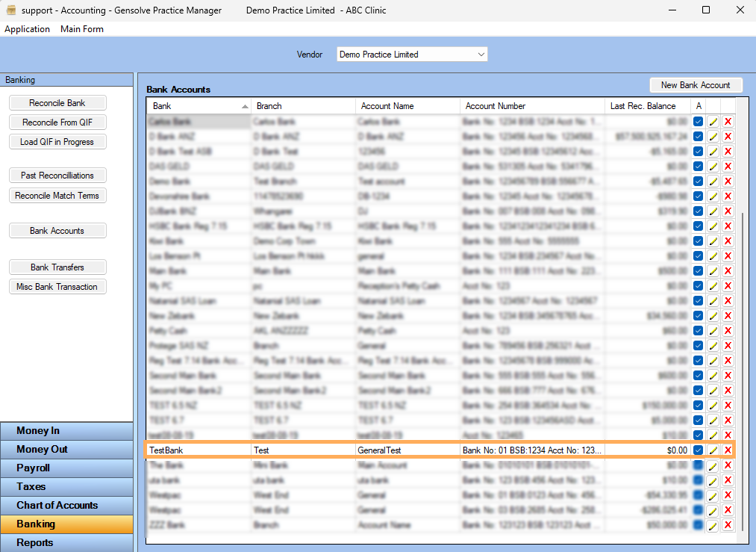Uncheck the active box for D Bank ANZ

[698, 137]
